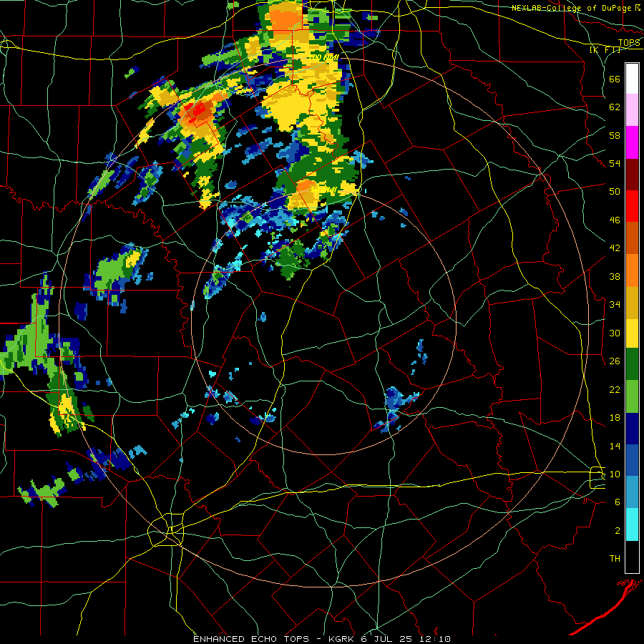Click the light pink legend swatch
Screen dimensions: 644x644
632,110
